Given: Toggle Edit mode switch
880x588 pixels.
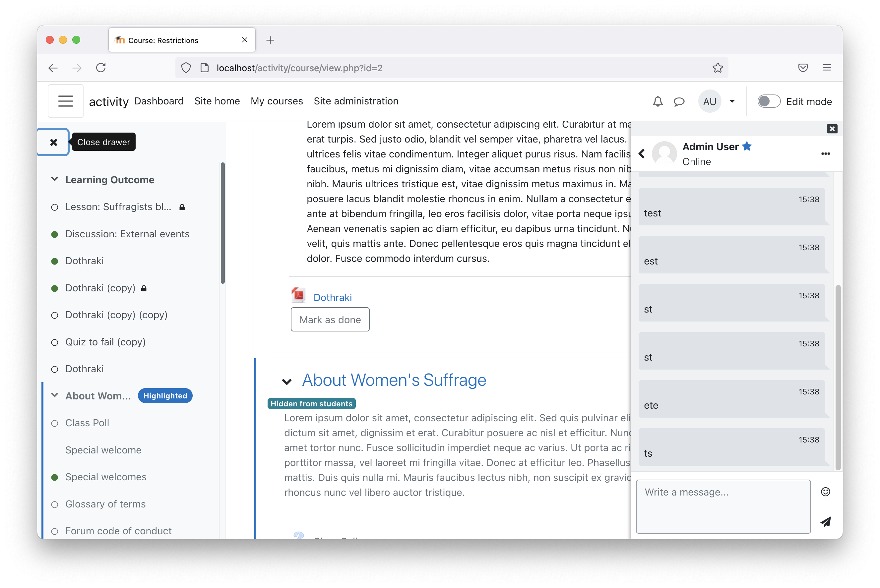Looking at the screenshot, I should pos(769,101).
